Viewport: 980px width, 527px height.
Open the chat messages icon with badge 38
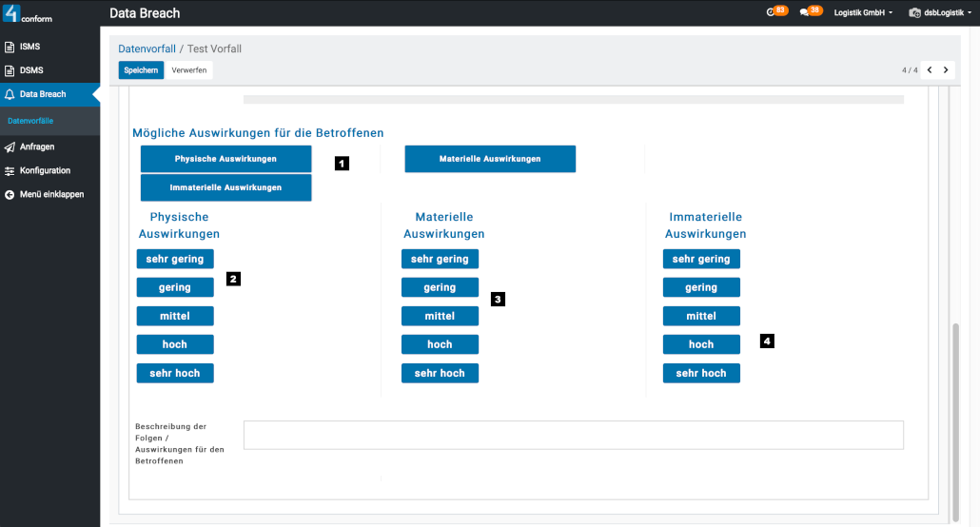pos(806,12)
